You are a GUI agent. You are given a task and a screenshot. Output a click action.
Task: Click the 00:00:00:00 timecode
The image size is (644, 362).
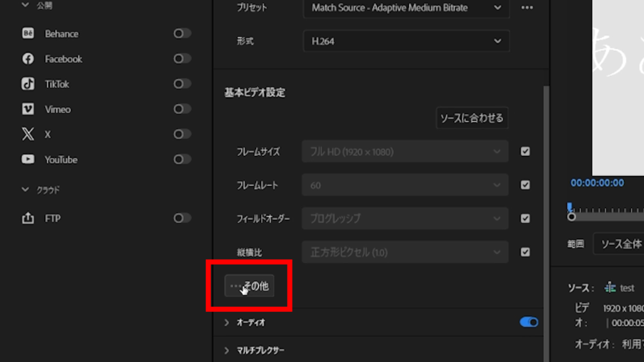click(597, 183)
